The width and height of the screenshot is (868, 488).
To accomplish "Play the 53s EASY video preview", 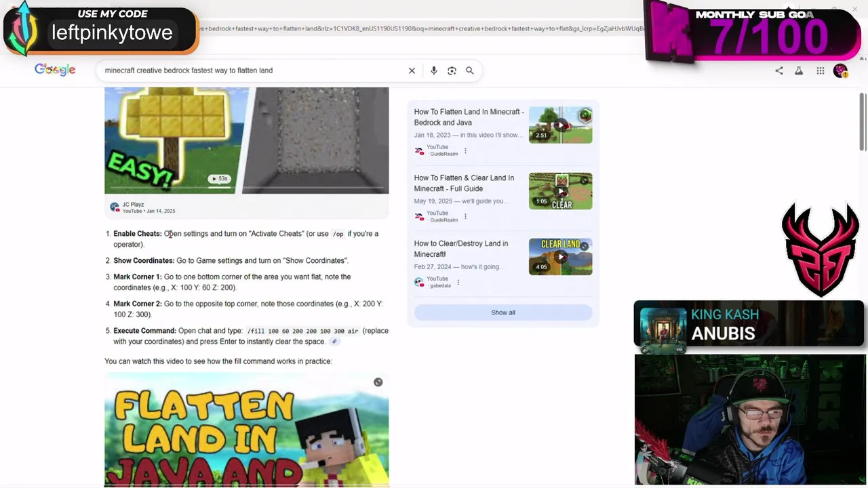I will [219, 179].
